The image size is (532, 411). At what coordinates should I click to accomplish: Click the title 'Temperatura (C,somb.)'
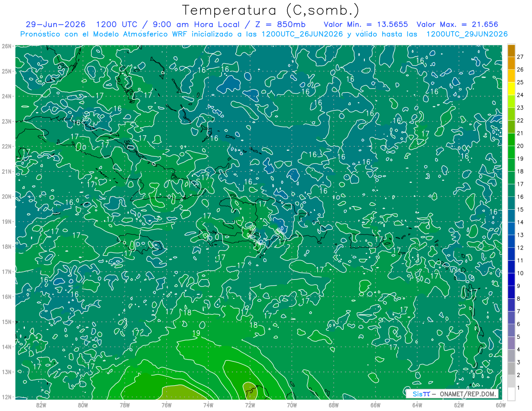pos(271,10)
